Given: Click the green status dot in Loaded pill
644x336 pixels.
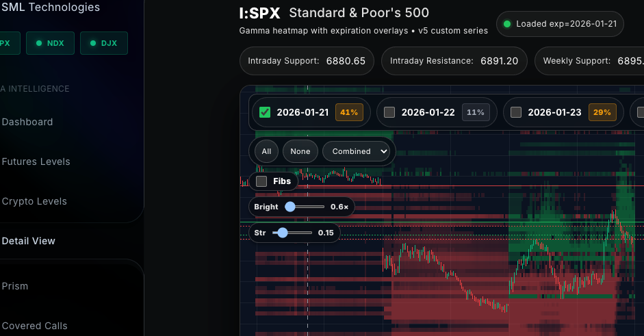Looking at the screenshot, I should pos(507,24).
